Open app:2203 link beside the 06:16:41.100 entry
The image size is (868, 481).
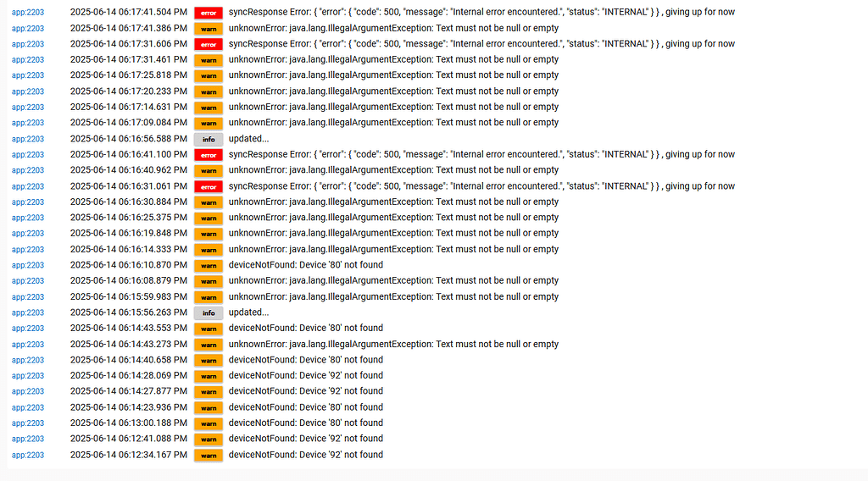pyautogui.click(x=27, y=155)
